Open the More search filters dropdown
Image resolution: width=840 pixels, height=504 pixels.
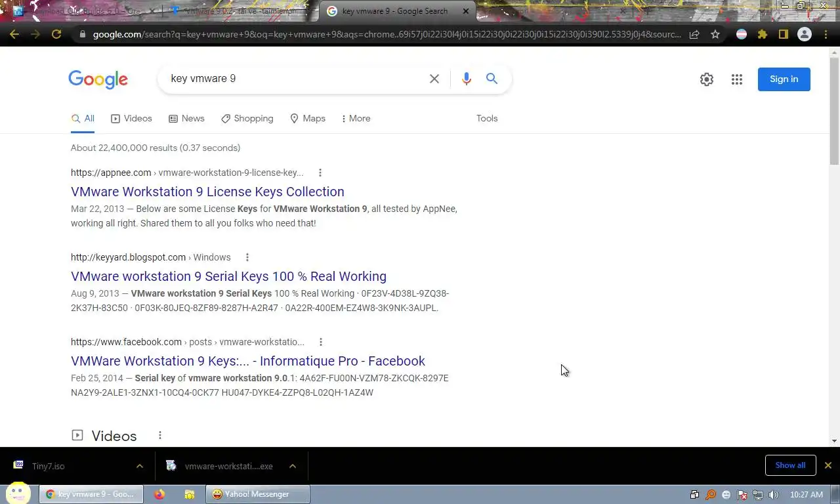point(356,119)
